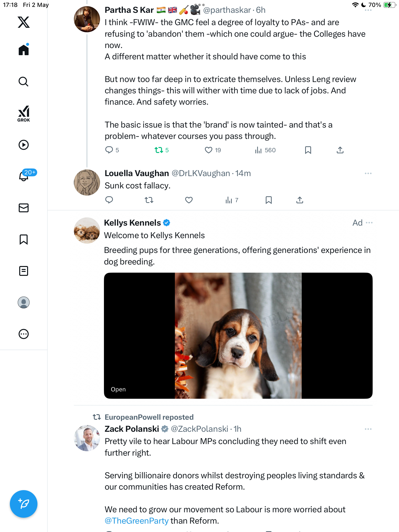Viewport: 399px width, 532px height.
Task: Open more options on Kellys Kennels ad
Action: [x=369, y=223]
